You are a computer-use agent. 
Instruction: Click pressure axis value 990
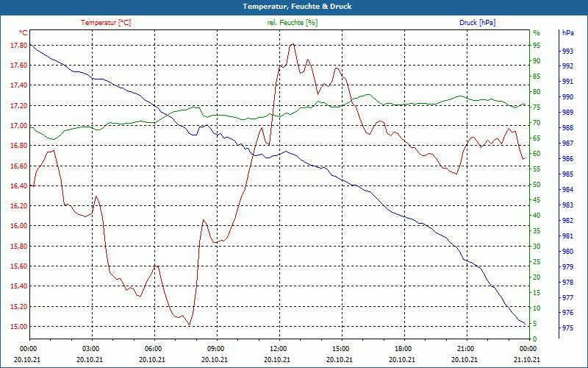pos(567,97)
